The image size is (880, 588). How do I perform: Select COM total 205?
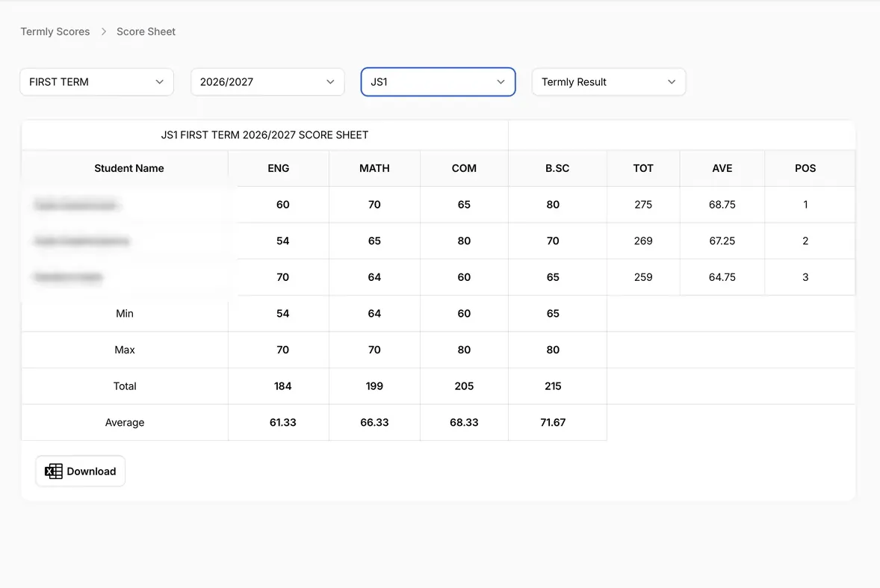tap(464, 386)
